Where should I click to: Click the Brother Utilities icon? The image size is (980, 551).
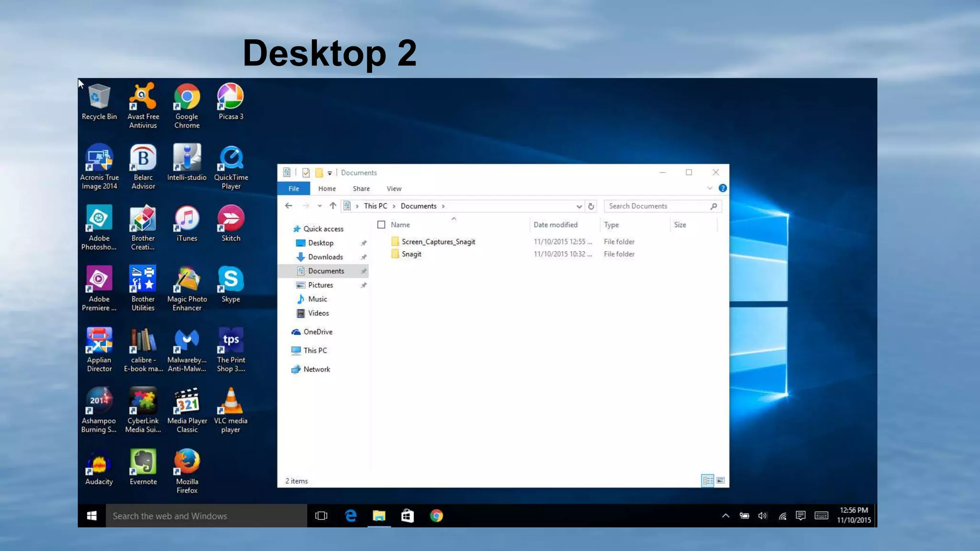[x=143, y=288]
